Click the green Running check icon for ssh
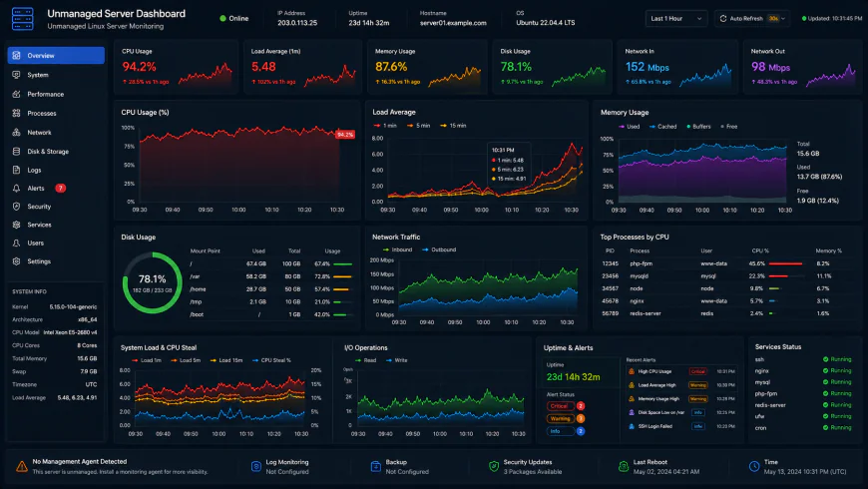 point(825,359)
